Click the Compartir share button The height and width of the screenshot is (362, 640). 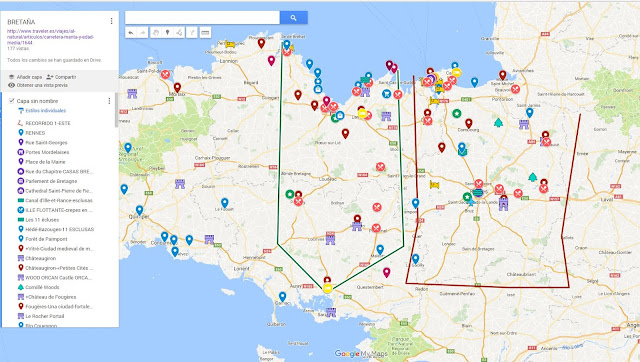click(x=61, y=77)
